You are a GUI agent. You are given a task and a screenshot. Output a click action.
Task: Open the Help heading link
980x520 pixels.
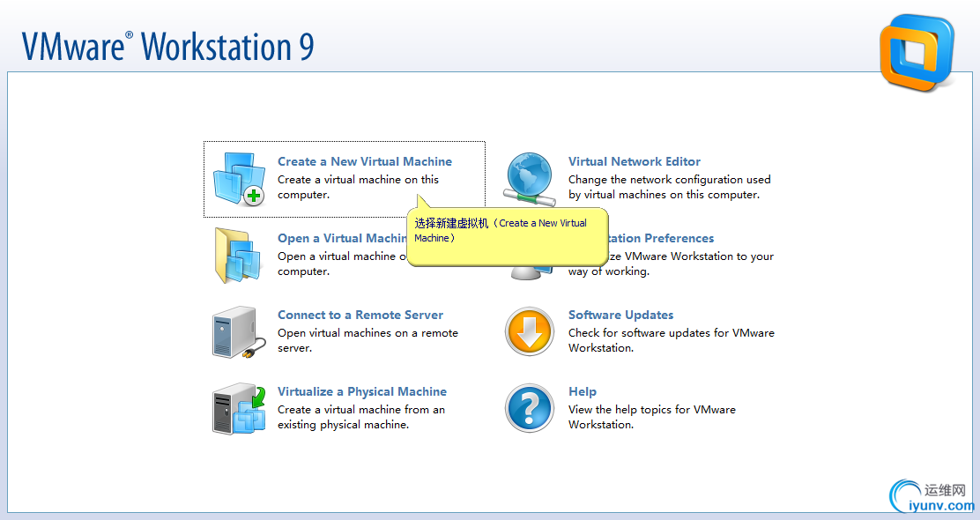[583, 392]
